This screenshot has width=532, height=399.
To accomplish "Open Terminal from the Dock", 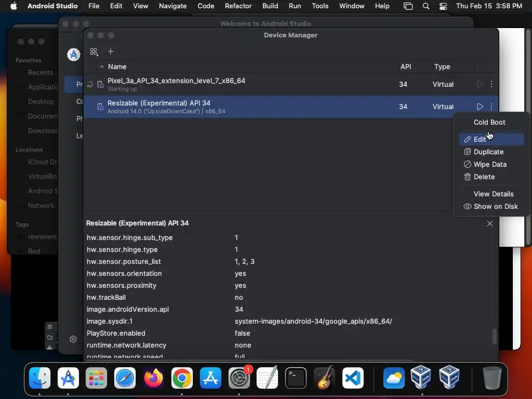I will point(296,378).
